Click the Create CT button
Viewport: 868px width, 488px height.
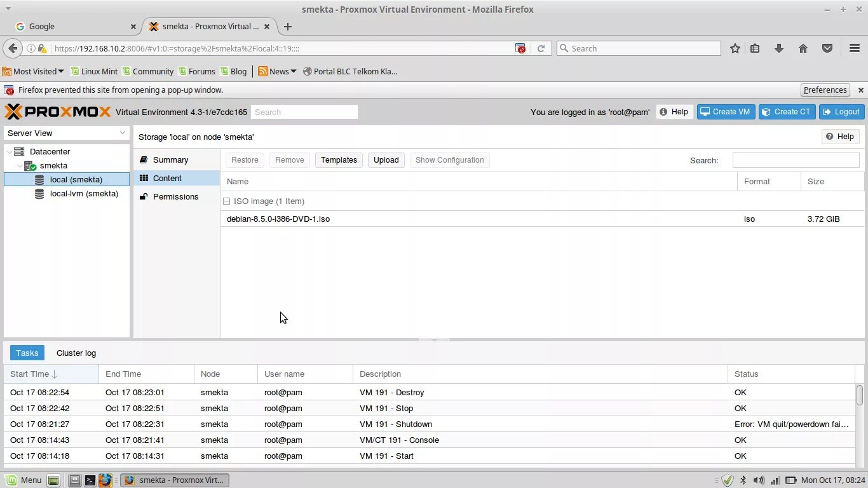787,112
